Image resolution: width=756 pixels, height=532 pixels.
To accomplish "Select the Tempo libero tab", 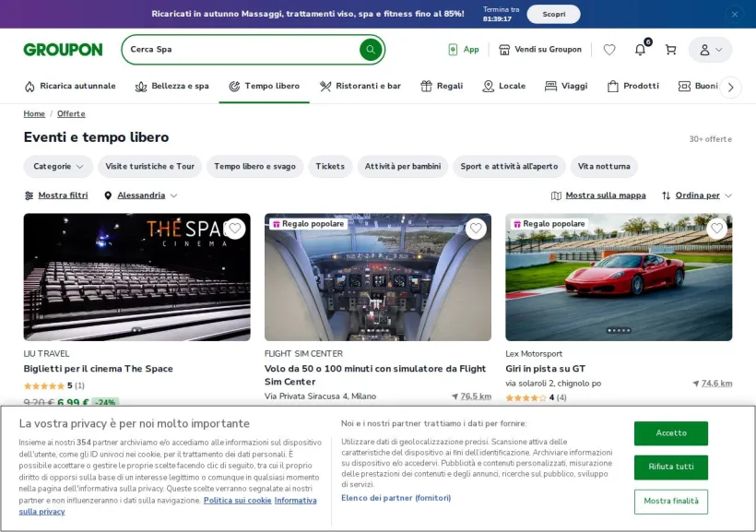I will (265, 86).
